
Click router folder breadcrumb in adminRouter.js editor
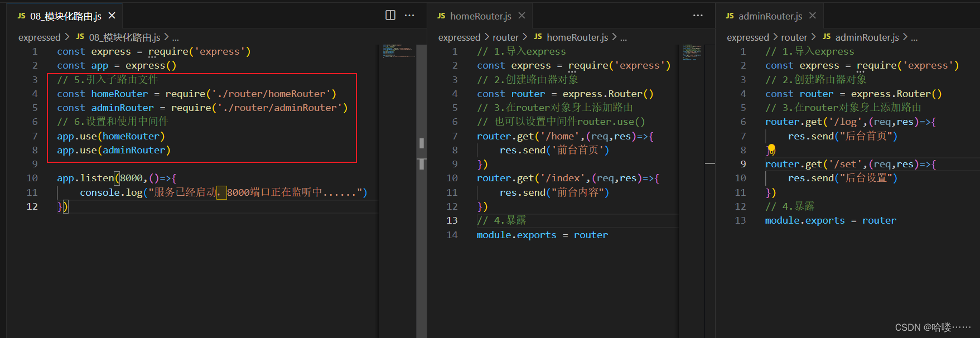(x=794, y=37)
